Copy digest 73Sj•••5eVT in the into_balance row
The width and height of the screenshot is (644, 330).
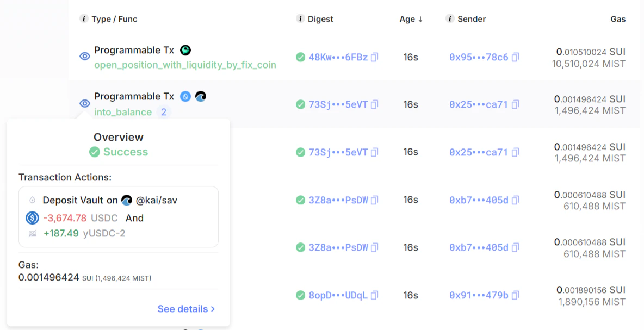[x=374, y=105]
